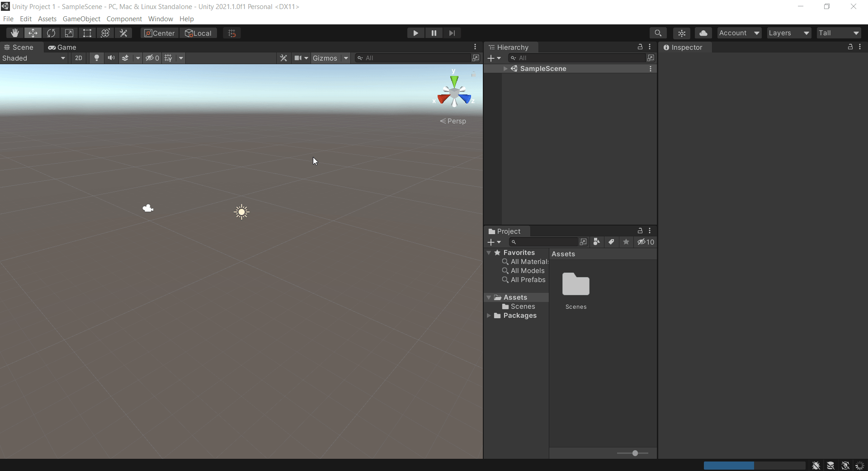Lock the Inspector panel
Screen dimensions: 868x471
[850, 47]
